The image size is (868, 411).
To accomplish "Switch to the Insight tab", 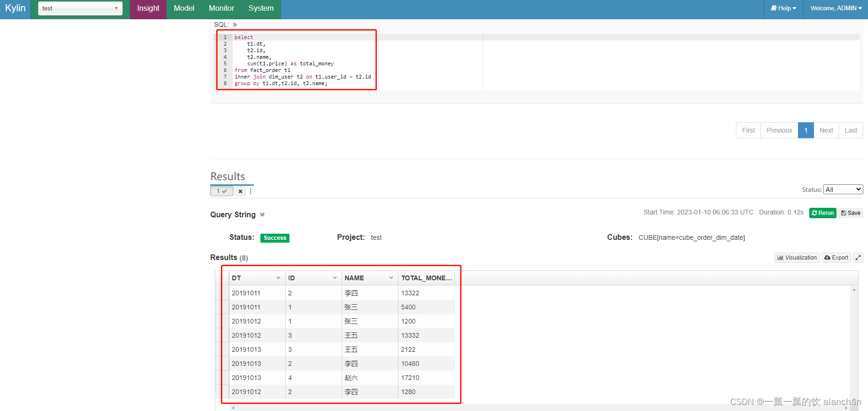I will [x=148, y=8].
